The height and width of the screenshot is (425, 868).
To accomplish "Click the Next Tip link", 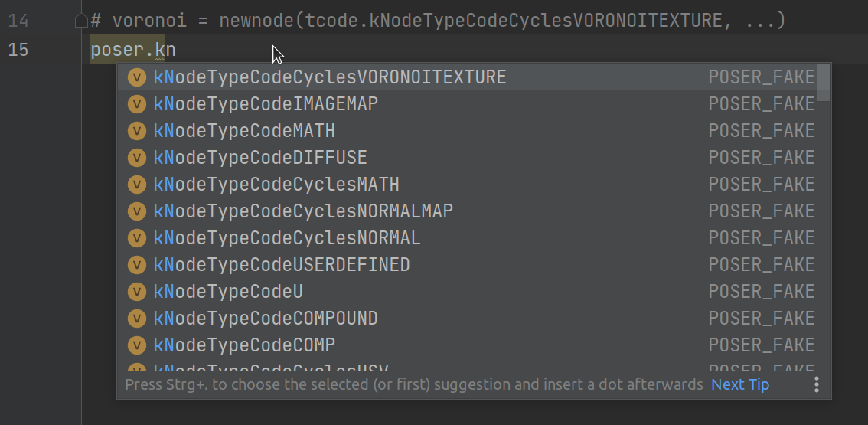I will (x=740, y=384).
